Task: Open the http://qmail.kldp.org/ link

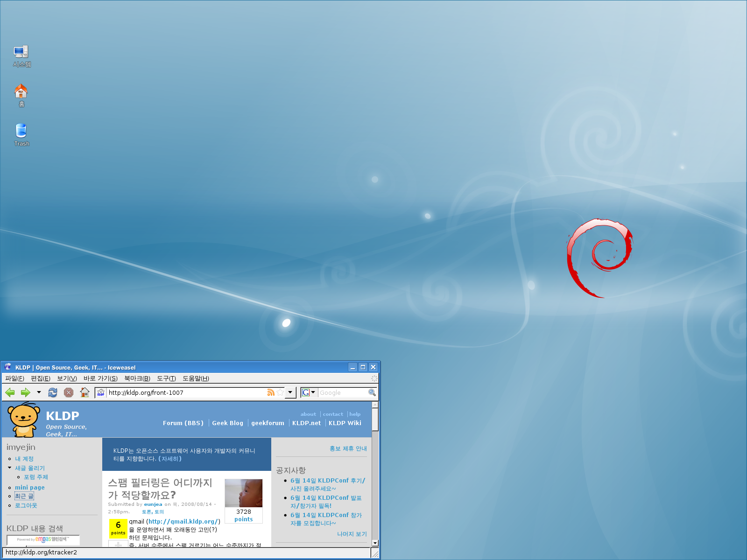Action: click(183, 522)
